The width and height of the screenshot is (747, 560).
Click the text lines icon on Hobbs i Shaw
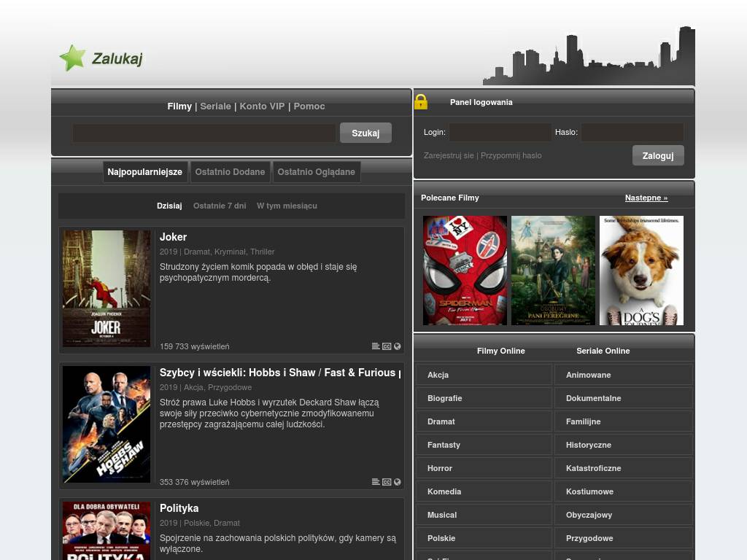pyautogui.click(x=376, y=482)
